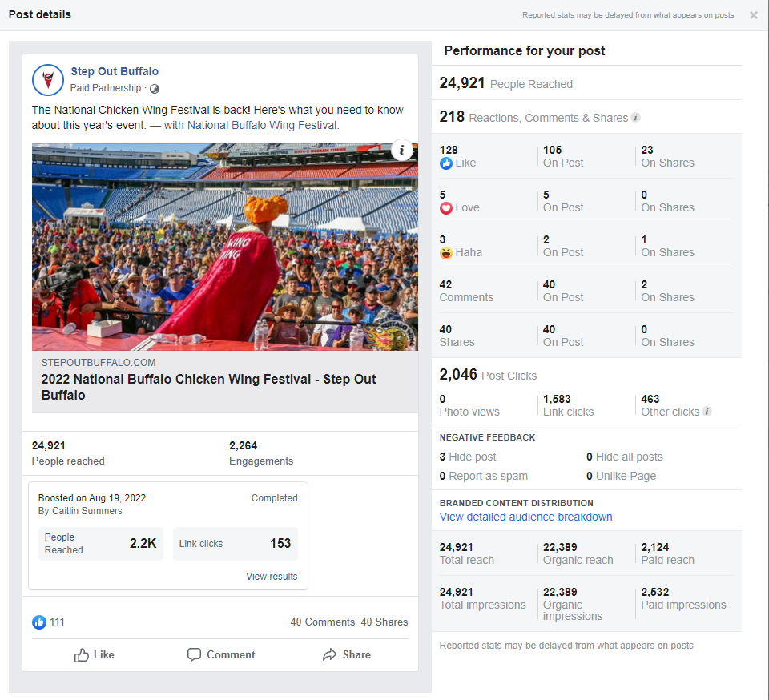The width and height of the screenshot is (769, 700).
Task: Click 105 On Post in the Like row
Action: pyautogui.click(x=563, y=156)
